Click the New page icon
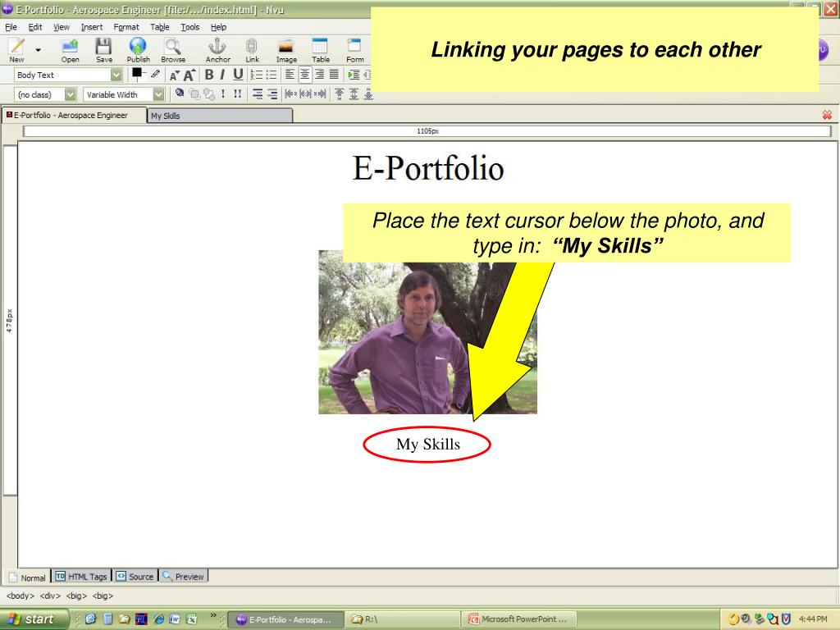This screenshot has width=840, height=630. 16,50
